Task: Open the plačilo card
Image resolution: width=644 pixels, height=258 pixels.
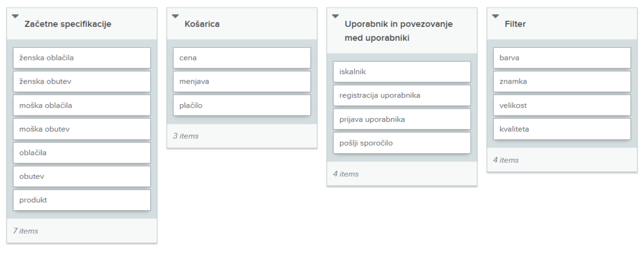Action: (x=241, y=105)
